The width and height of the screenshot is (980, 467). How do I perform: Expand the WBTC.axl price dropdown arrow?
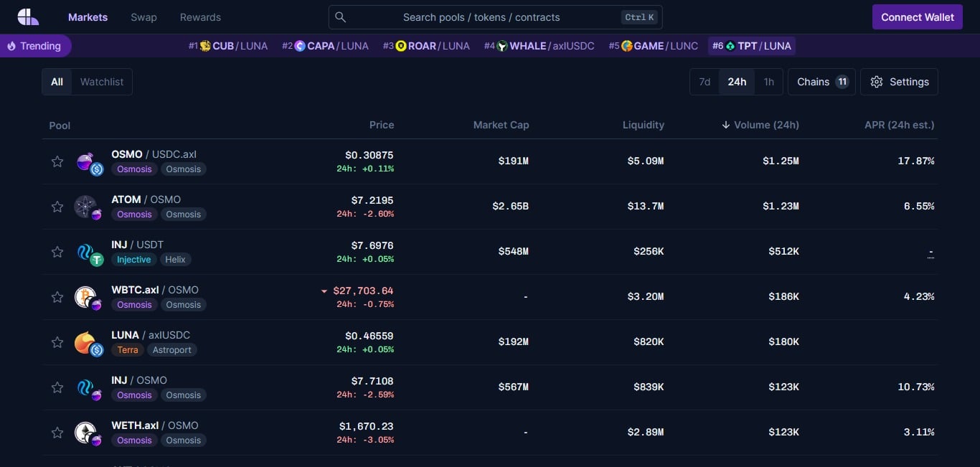click(324, 291)
